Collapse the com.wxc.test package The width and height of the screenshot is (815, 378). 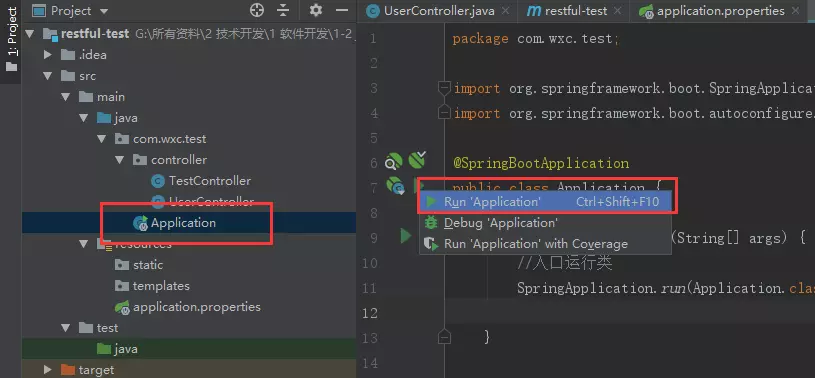pos(102,139)
